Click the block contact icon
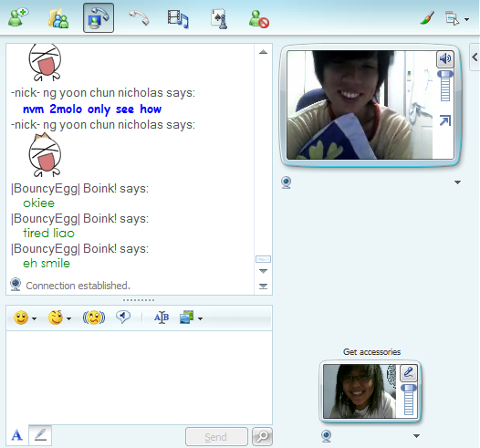 259,19
